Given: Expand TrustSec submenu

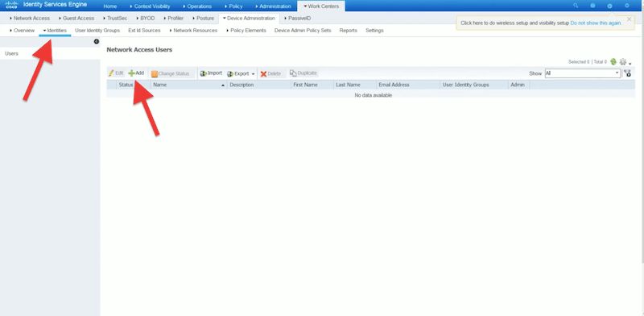Looking at the screenshot, I should click(x=116, y=18).
